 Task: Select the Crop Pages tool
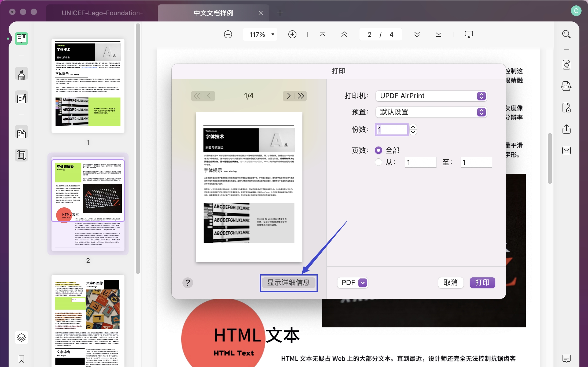21,155
